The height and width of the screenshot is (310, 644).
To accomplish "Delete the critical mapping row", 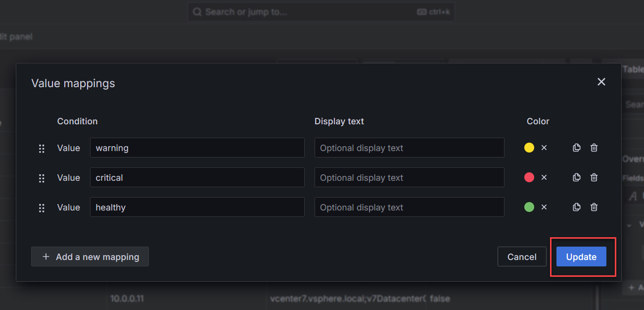I will click(594, 177).
